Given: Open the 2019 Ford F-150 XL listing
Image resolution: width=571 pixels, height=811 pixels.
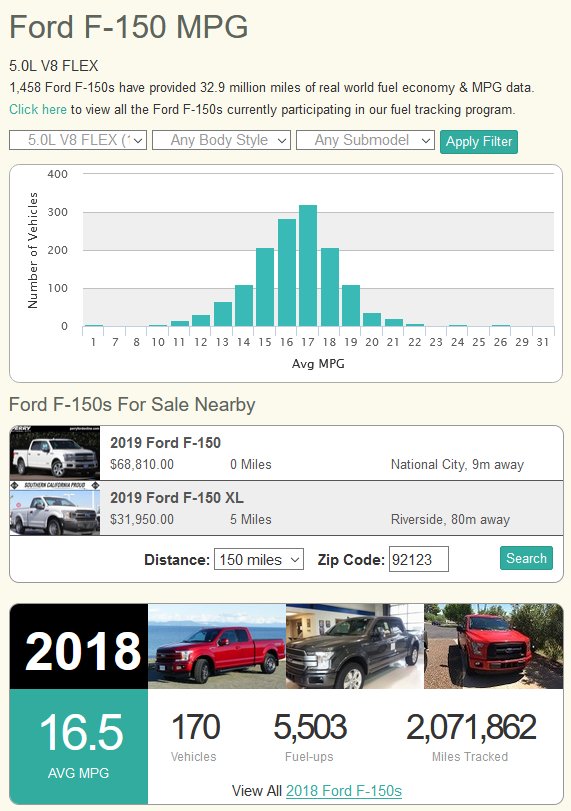Looking at the screenshot, I should [x=177, y=498].
